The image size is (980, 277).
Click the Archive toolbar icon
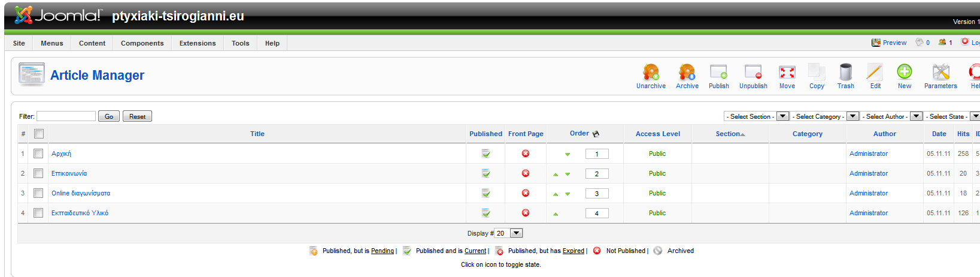point(687,73)
